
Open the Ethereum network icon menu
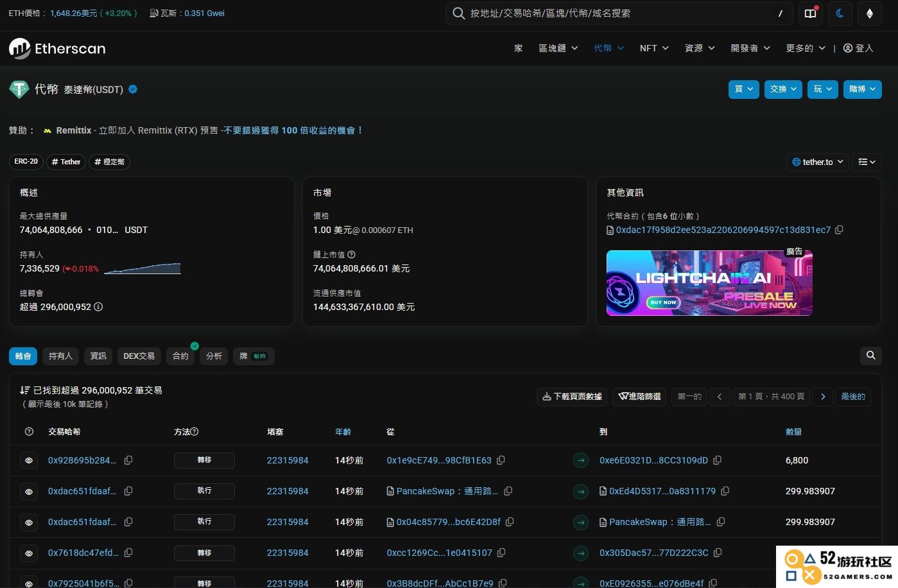point(870,13)
